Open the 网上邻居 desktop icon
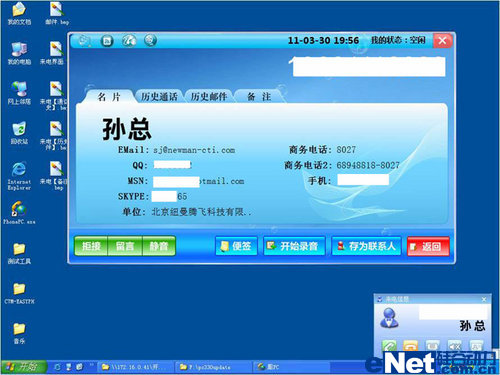Viewport: 500px width, 375px height. pos(19,93)
